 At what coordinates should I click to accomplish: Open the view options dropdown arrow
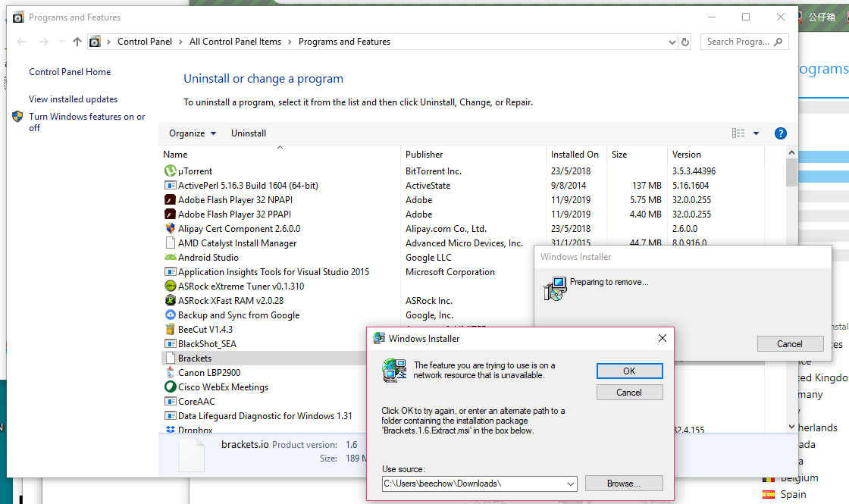pyautogui.click(x=756, y=133)
